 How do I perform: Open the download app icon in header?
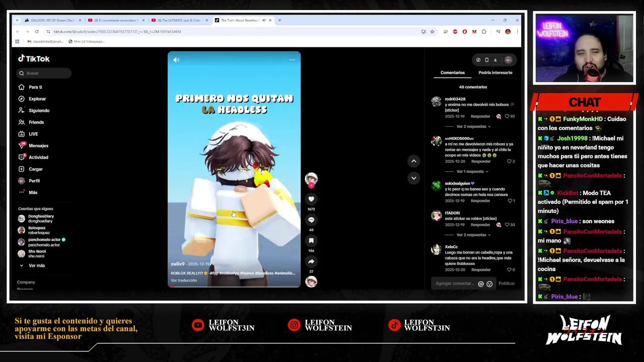click(495, 60)
